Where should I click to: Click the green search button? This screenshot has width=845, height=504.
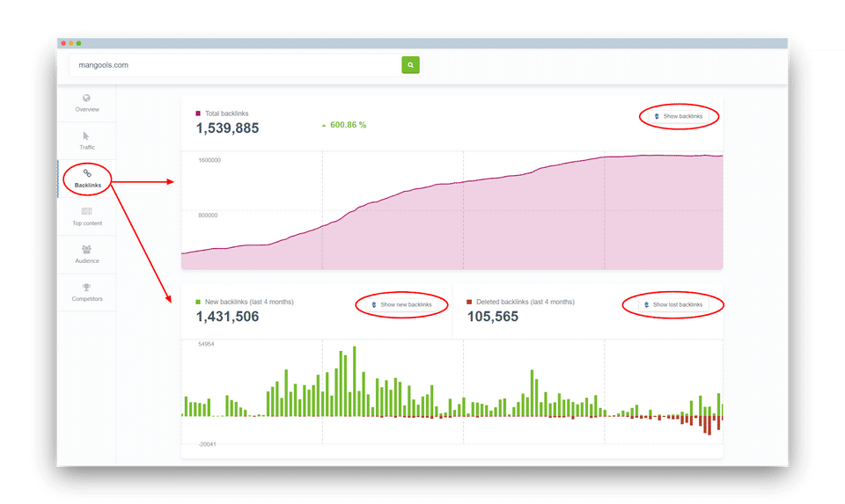click(x=410, y=64)
